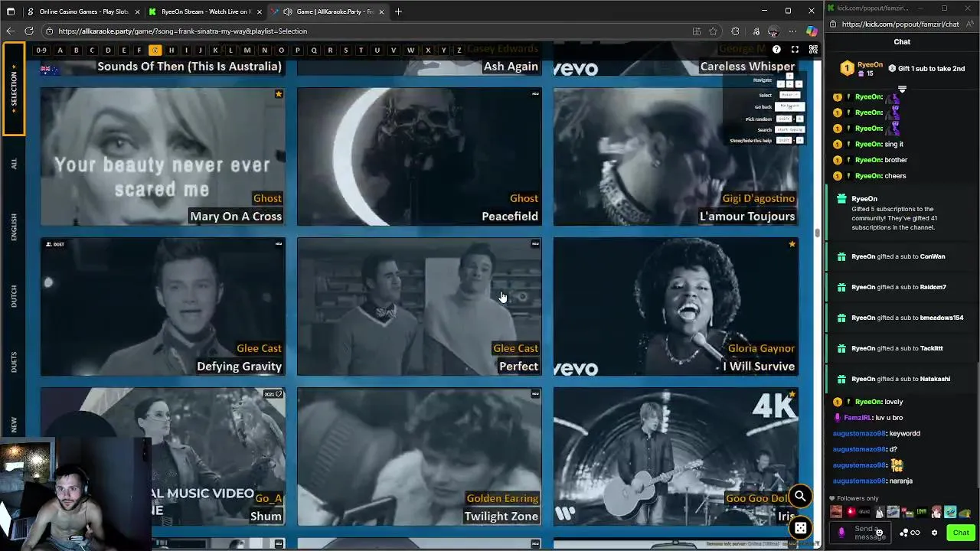The width and height of the screenshot is (980, 551).
Task: Select the DUETS playlist in sidebar
Action: (x=14, y=362)
